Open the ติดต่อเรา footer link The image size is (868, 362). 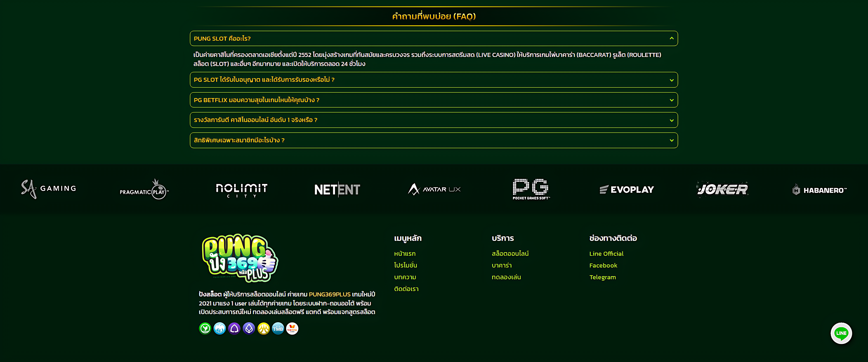pos(406,289)
